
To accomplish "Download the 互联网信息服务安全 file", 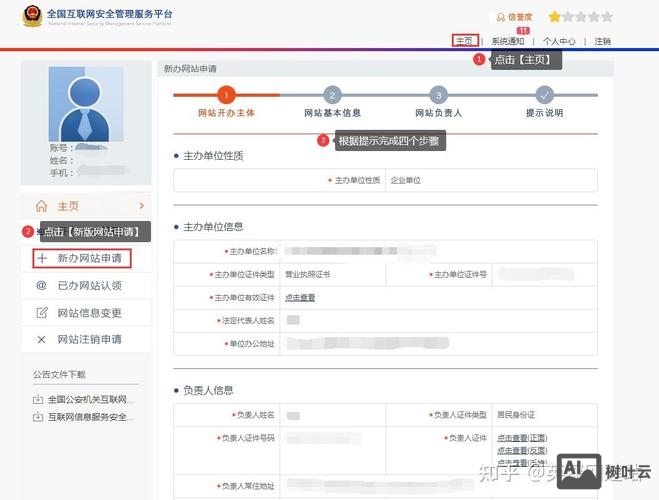I will [91, 417].
